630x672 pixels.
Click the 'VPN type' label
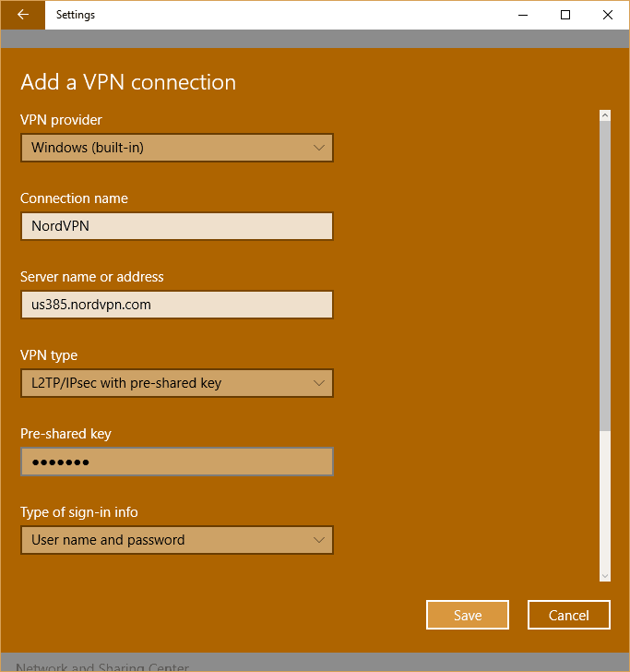(49, 355)
